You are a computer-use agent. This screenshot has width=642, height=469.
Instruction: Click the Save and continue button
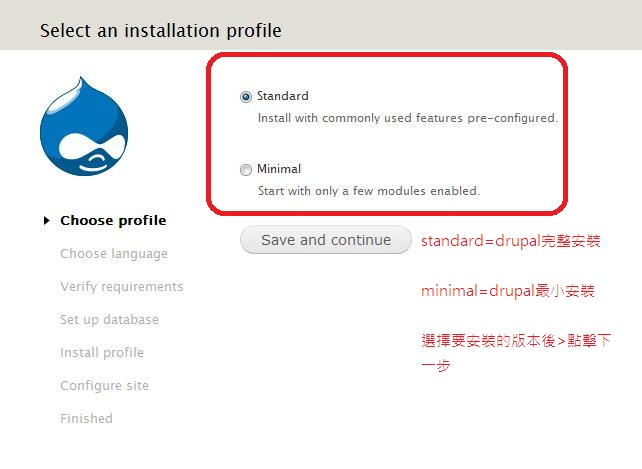pos(326,240)
